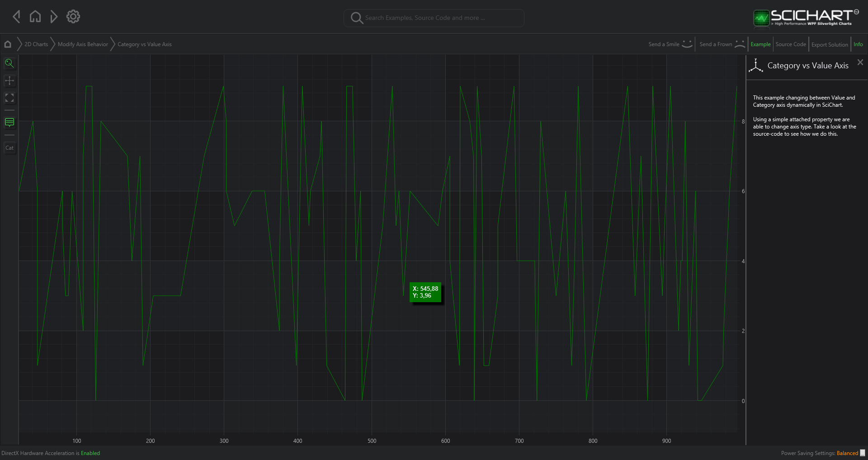Toggle the tooltip rollover tool
Screen dimensions: 868x460
coord(9,123)
